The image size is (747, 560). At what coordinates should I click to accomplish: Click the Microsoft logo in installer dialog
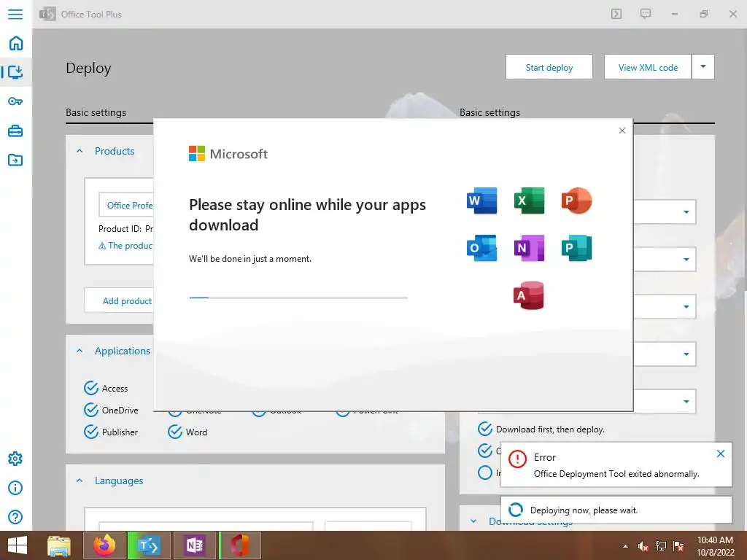(228, 154)
